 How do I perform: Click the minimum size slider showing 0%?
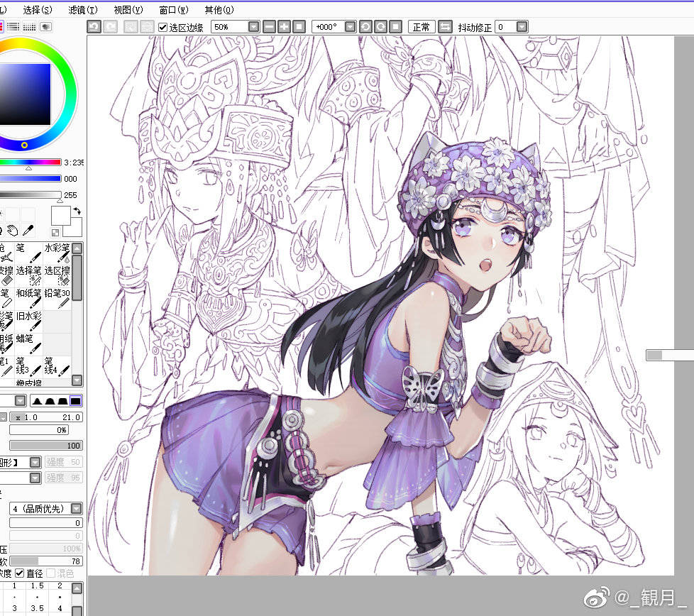39,429
